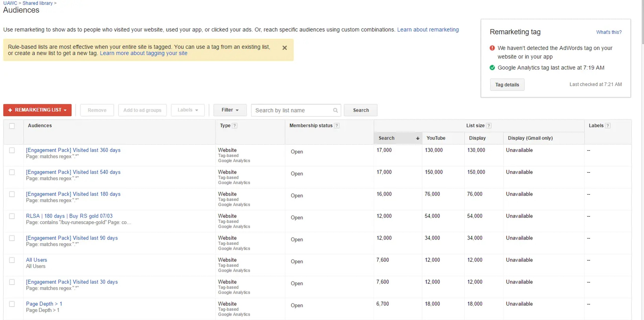
Task: Click the Tag details button
Action: pyautogui.click(x=507, y=85)
